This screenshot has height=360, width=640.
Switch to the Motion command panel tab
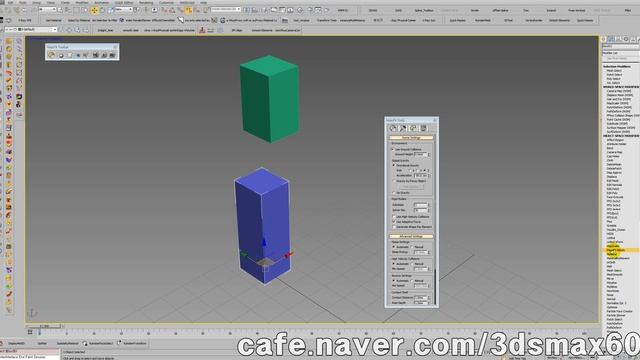(x=626, y=39)
